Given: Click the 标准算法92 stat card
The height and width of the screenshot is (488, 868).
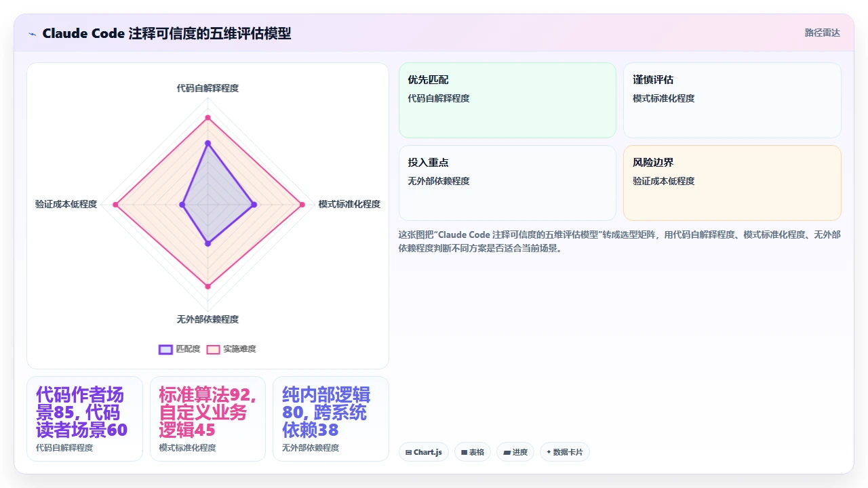Looking at the screenshot, I should pyautogui.click(x=208, y=419).
